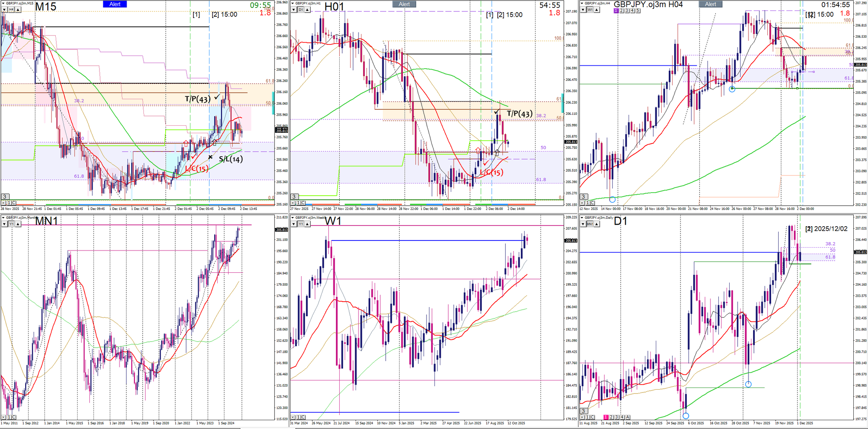868x429 pixels.
Task: Toggle the 1 button beside C in H01 chart
Action: [298, 203]
